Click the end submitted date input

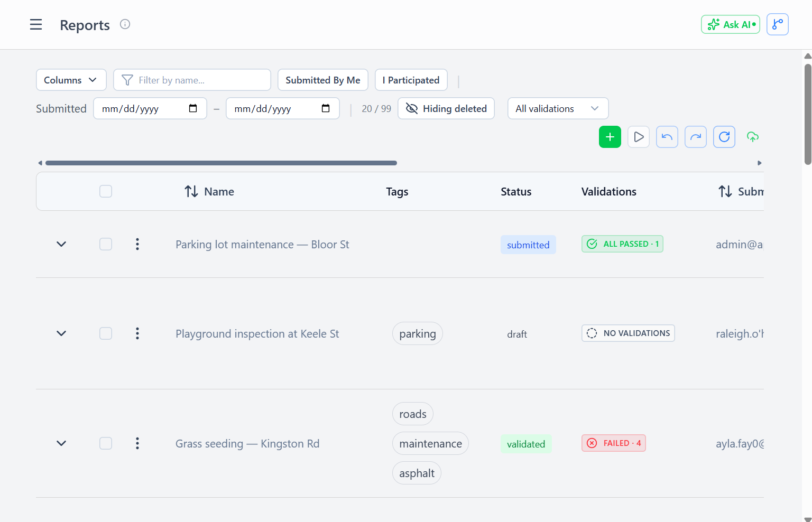(282, 108)
